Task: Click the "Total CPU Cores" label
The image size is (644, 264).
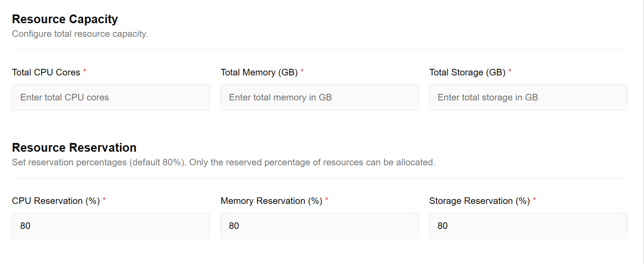Action: (46, 72)
